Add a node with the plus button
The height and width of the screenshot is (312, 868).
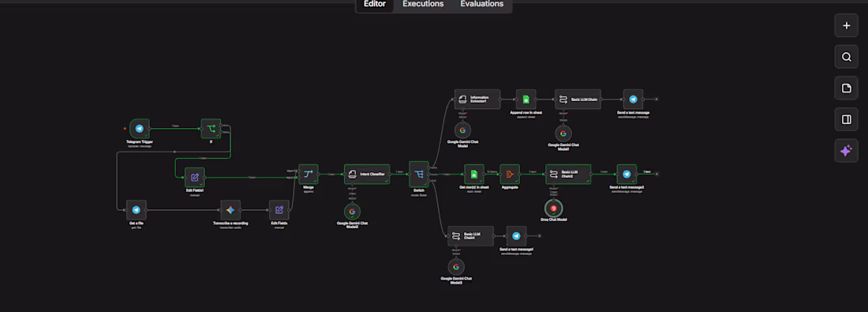click(x=846, y=25)
